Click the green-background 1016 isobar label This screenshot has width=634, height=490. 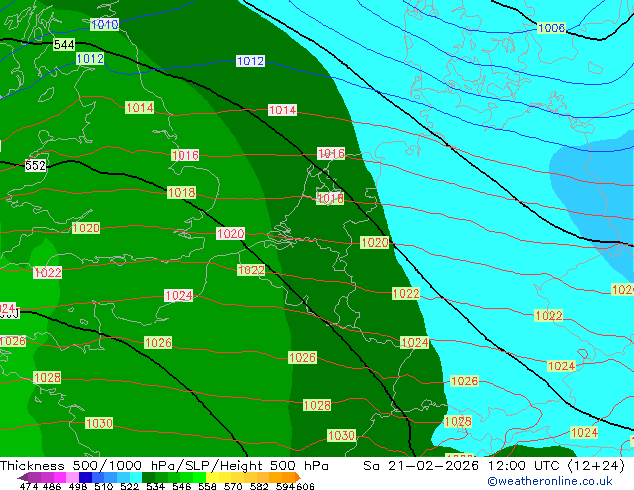coord(185,155)
